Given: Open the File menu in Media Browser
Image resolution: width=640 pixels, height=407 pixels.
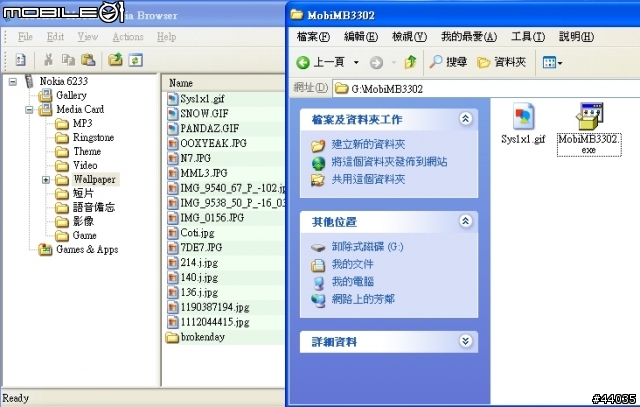Looking at the screenshot, I should [x=25, y=37].
